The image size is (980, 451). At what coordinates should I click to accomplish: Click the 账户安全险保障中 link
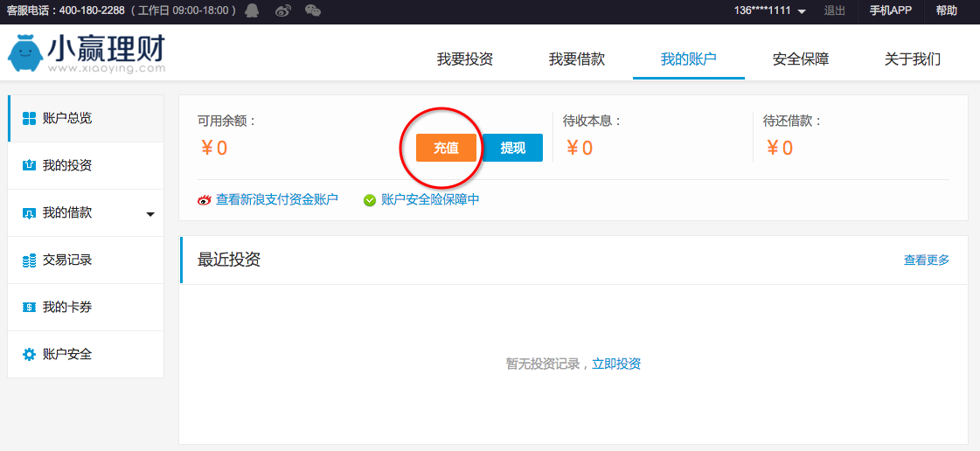tap(430, 200)
